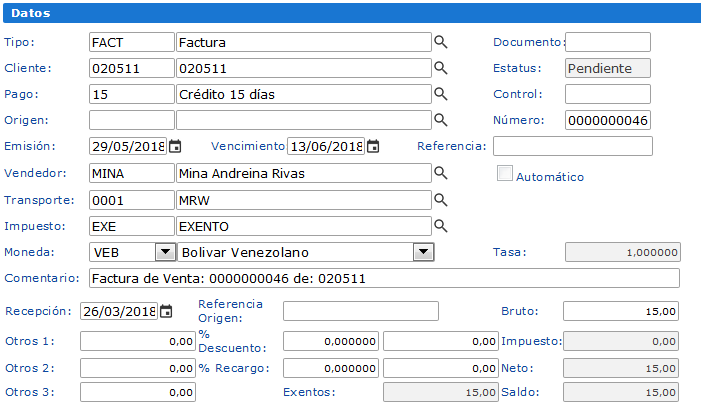Click the % Descuento percentage field

click(331, 341)
